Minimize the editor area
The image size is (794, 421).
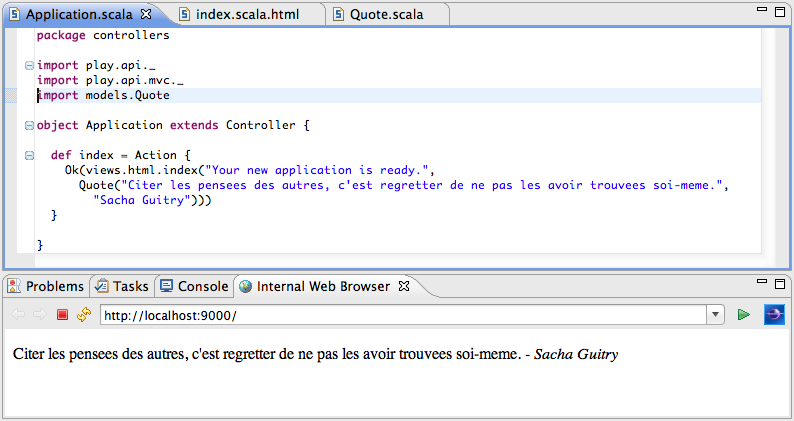[x=763, y=10]
